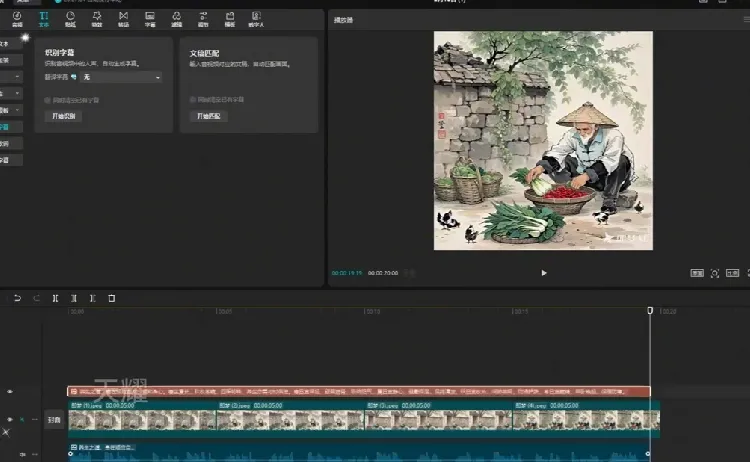Select the 图梦 (3).jpeg clip on the timeline
Viewport: 750px width, 462px height.
click(x=439, y=419)
